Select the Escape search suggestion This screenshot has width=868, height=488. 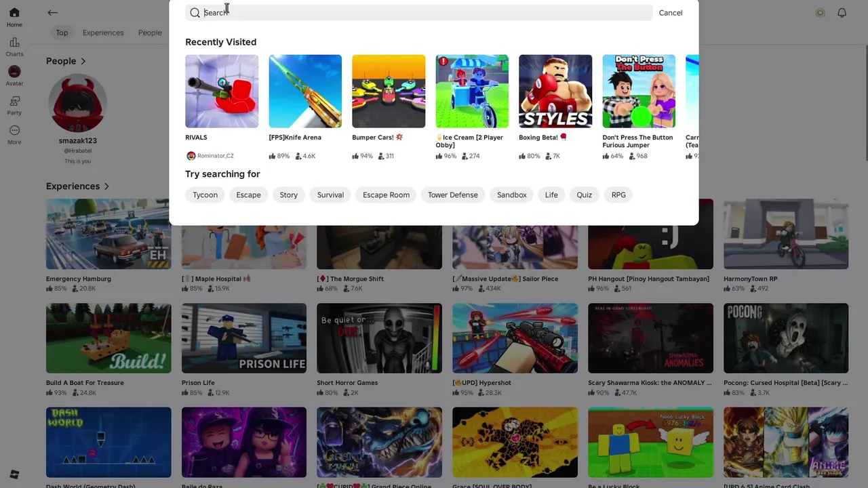[248, 195]
